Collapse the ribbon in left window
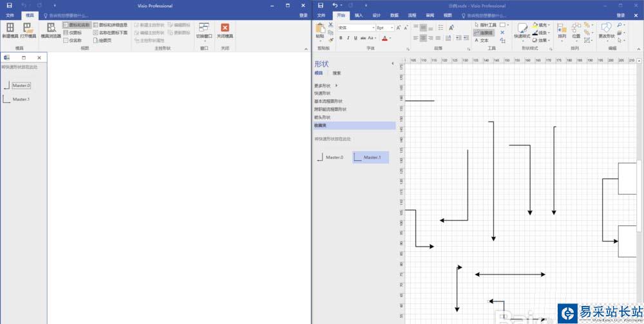Screen dimensions: 644x324 pos(305,49)
